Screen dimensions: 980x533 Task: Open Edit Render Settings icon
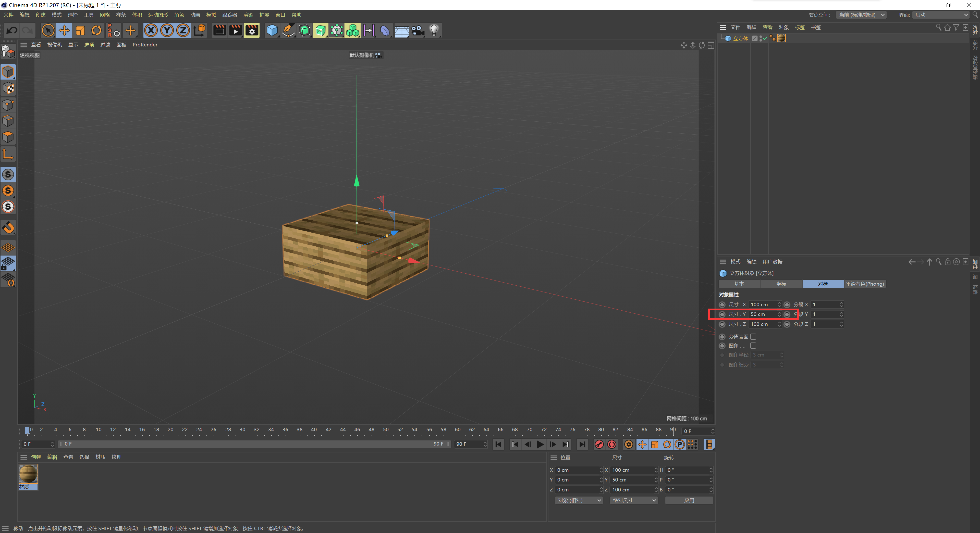tap(252, 30)
